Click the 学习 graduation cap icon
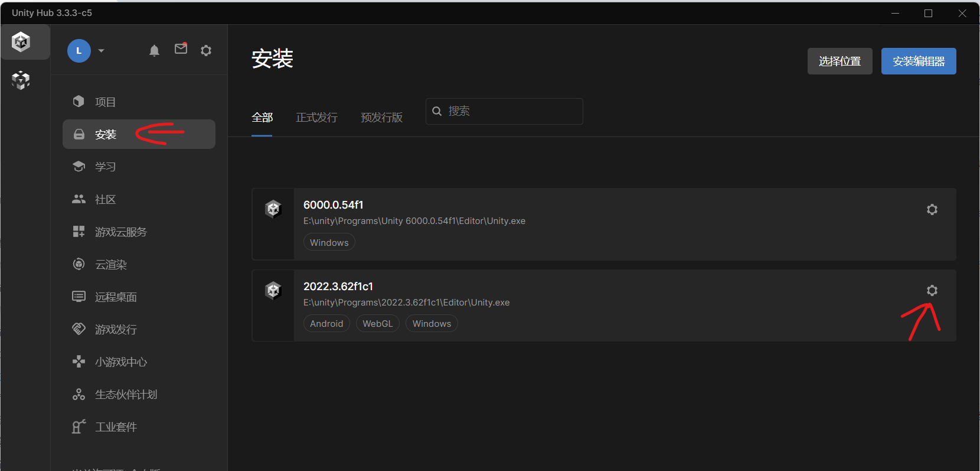980x471 pixels. pos(79,166)
